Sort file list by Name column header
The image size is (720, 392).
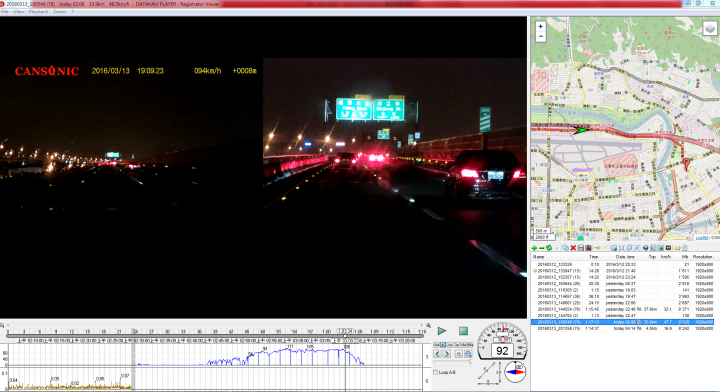point(538,257)
